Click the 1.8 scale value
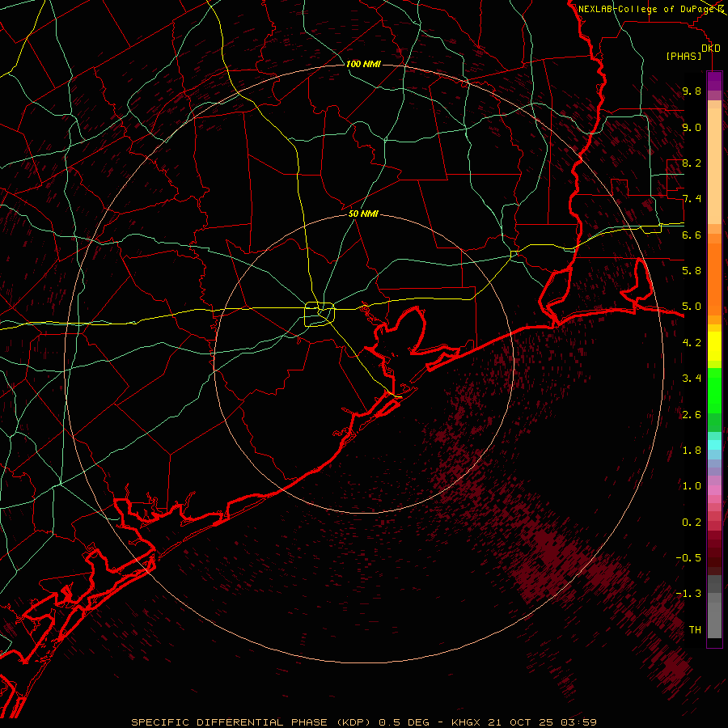Screen dimensions: 728x728 point(692,451)
